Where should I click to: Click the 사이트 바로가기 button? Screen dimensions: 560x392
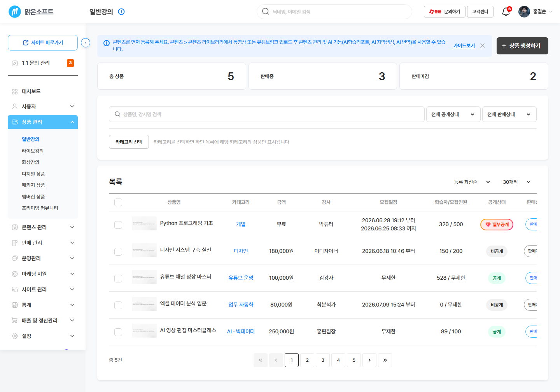[43, 43]
